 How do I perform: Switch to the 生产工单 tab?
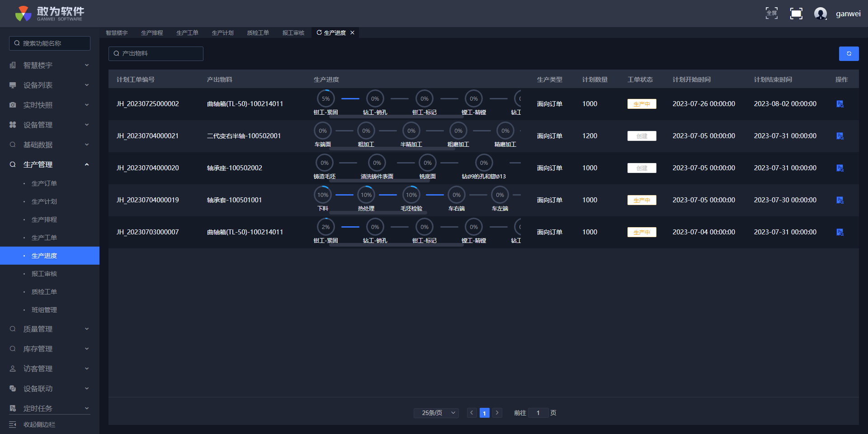pos(187,33)
